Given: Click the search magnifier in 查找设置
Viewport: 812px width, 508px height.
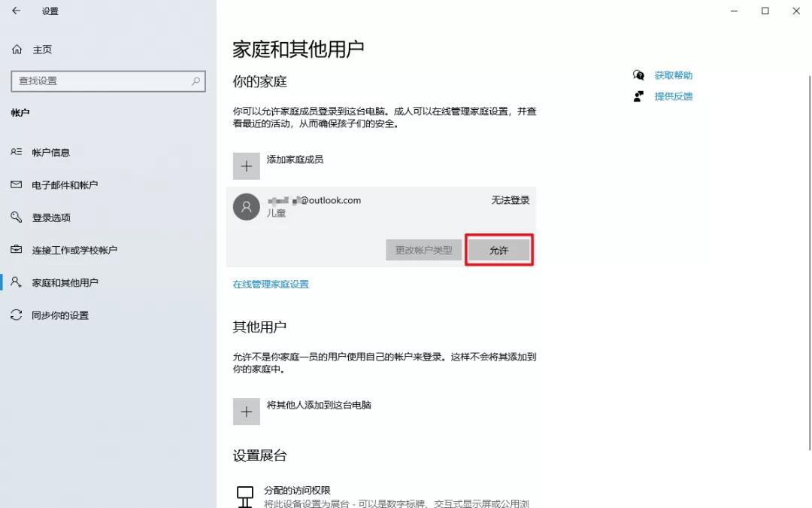Looking at the screenshot, I should tap(195, 81).
